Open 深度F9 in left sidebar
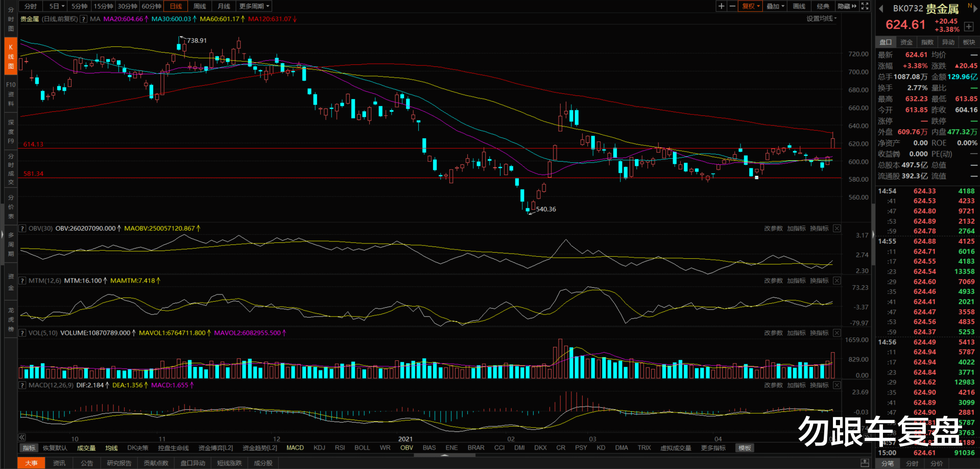This screenshot has width=980, height=469. 11,132
